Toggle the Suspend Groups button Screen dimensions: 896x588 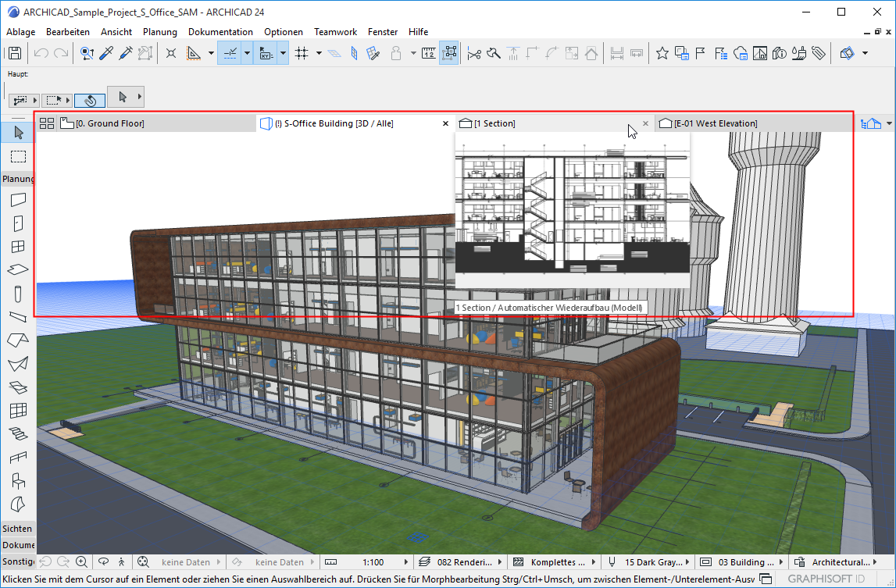[x=449, y=53]
